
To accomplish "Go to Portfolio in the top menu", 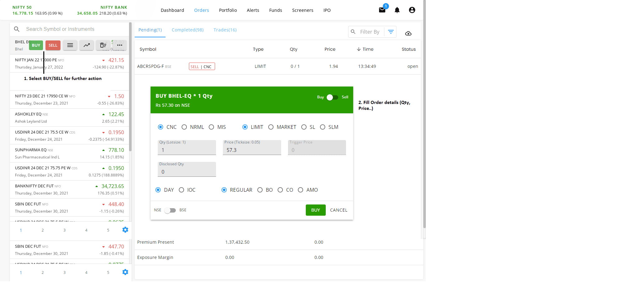I will click(228, 10).
